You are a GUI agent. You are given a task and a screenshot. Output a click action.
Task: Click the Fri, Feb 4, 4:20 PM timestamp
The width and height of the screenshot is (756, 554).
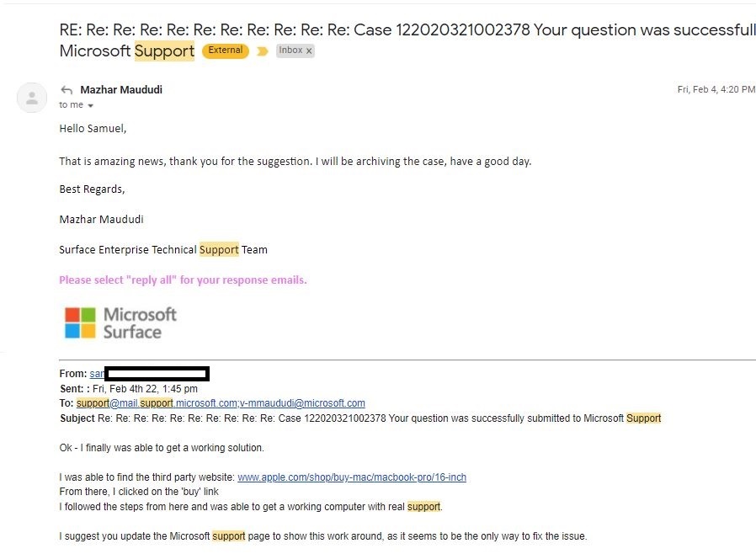click(716, 90)
